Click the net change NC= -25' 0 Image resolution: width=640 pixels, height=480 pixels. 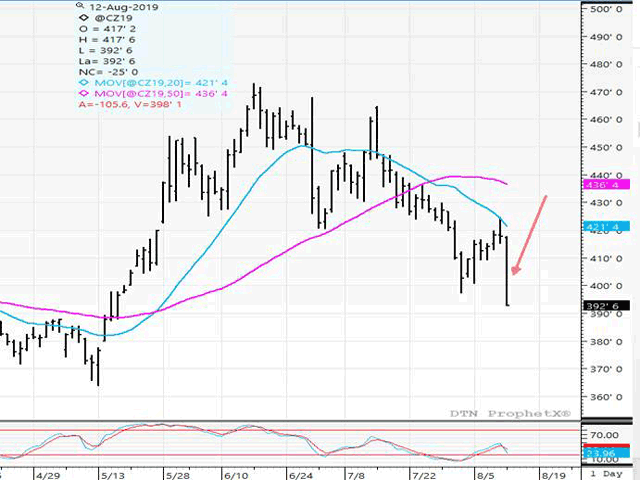click(x=108, y=72)
